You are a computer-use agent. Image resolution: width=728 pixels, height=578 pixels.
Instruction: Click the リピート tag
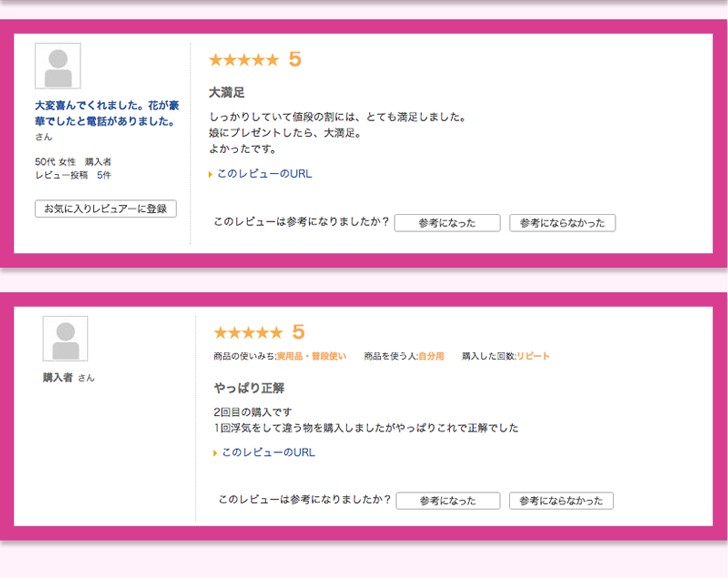coord(533,356)
